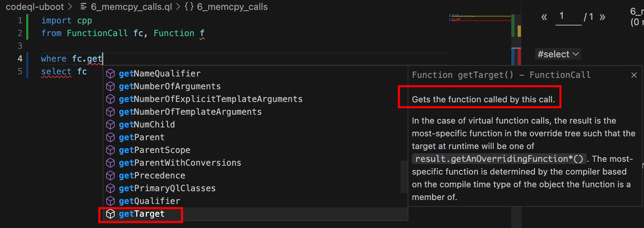Viewport: 644px width, 228px height.
Task: Click the getNameQualifier method cube icon
Action: point(110,74)
